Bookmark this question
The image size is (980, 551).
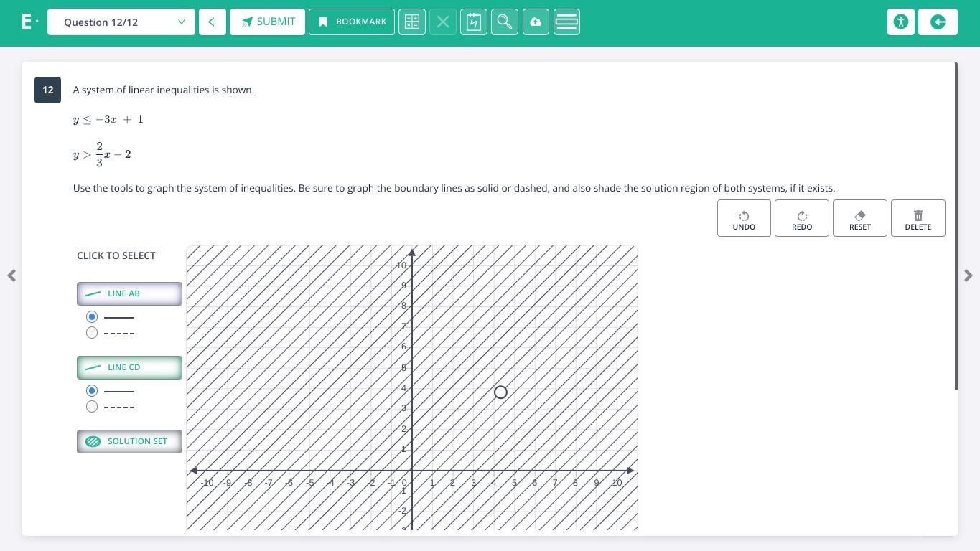[352, 22]
